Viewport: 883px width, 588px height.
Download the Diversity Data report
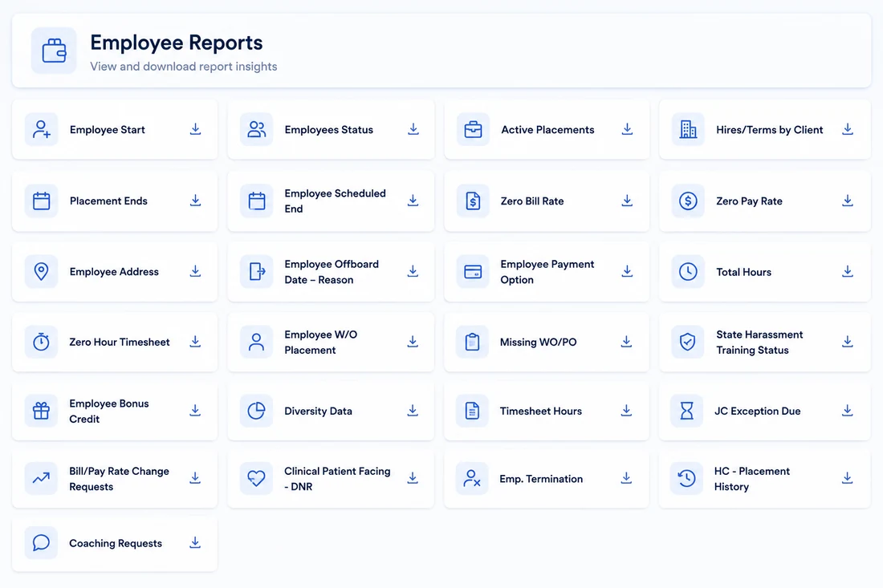(x=413, y=410)
